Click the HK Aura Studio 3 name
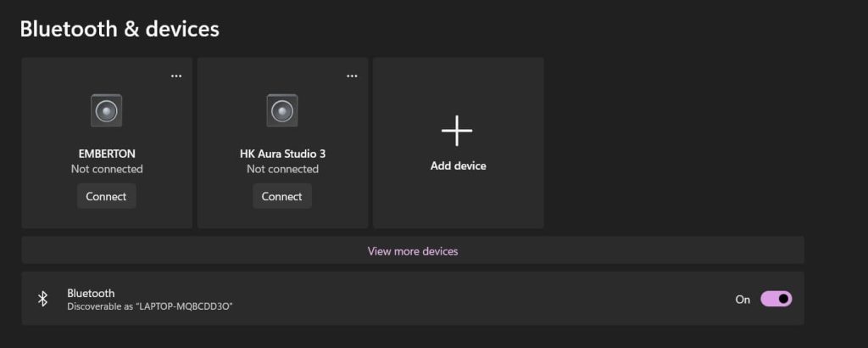Image resolution: width=868 pixels, height=348 pixels. pos(282,154)
